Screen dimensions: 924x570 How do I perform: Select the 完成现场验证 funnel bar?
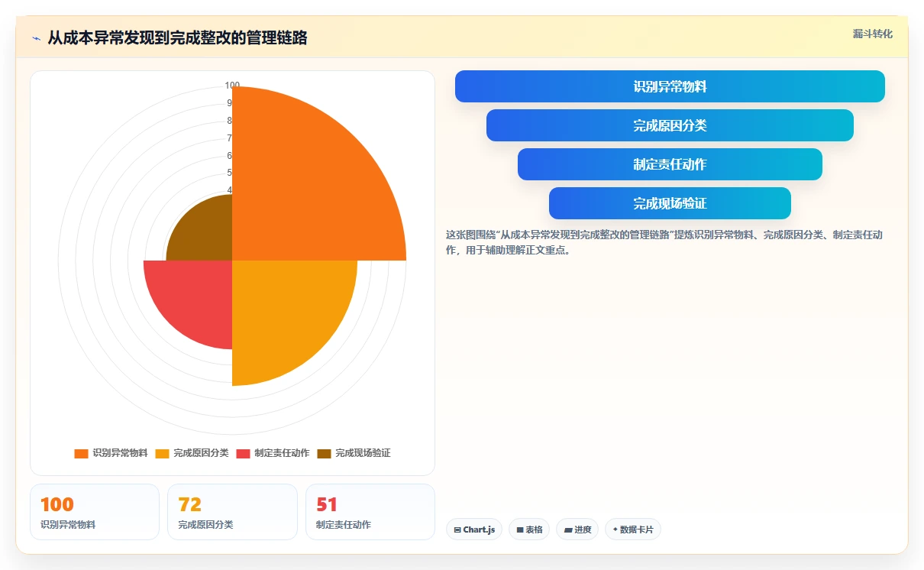[x=670, y=203]
